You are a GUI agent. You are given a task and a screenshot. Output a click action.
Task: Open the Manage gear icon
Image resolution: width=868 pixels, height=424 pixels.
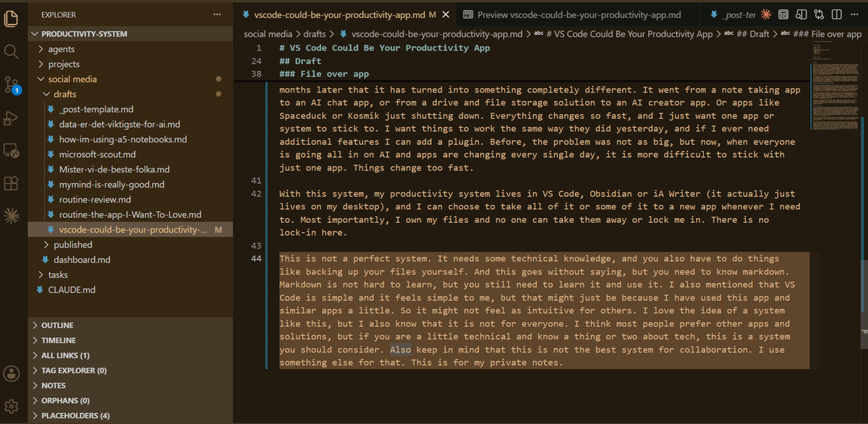point(12,406)
